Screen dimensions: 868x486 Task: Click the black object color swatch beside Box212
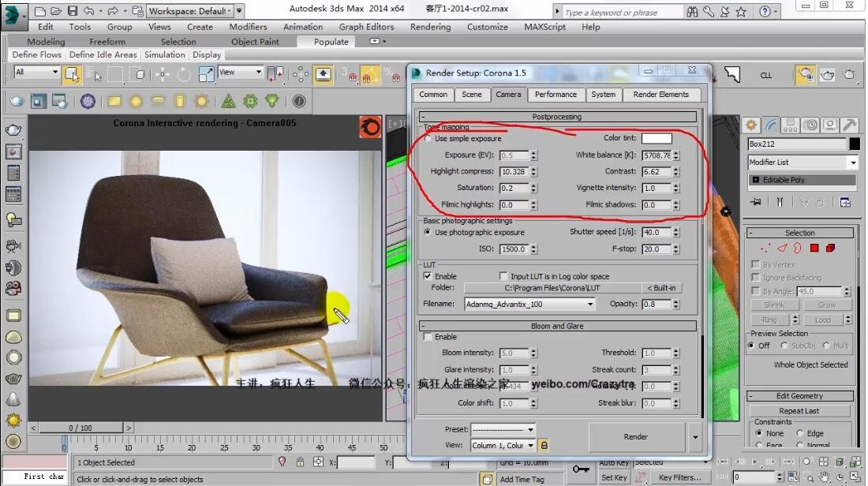tap(854, 144)
